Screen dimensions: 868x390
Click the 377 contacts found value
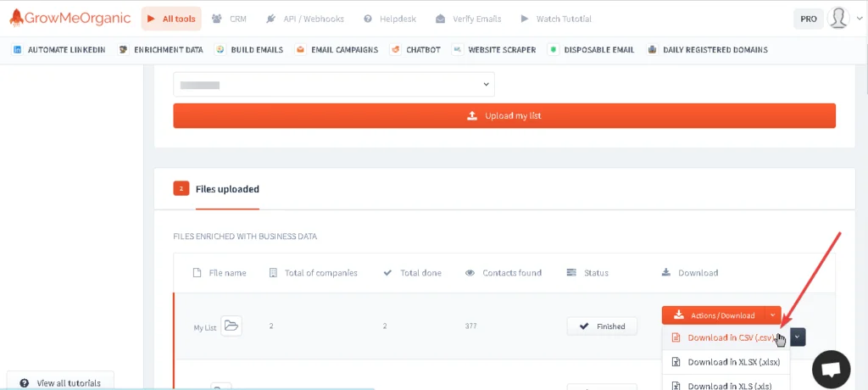tap(470, 326)
